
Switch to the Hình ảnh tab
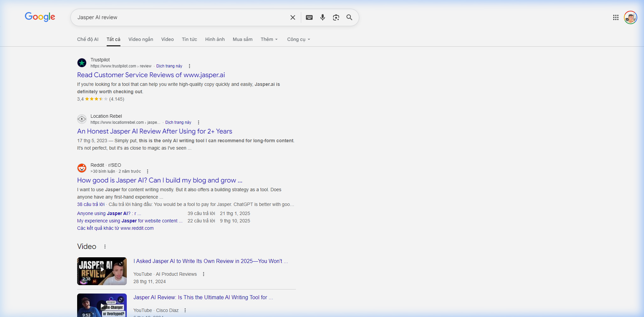[x=215, y=39]
